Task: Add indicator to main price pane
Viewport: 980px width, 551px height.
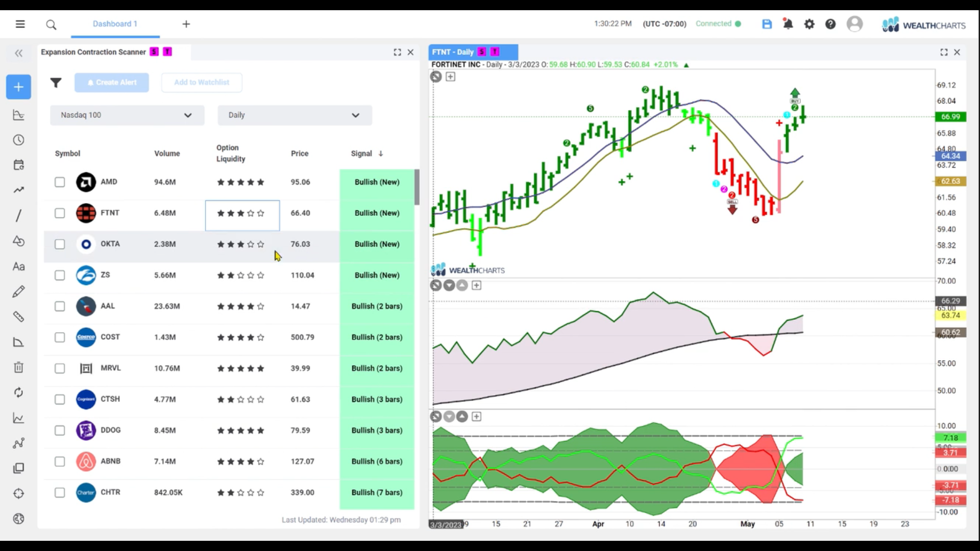Action: point(450,77)
